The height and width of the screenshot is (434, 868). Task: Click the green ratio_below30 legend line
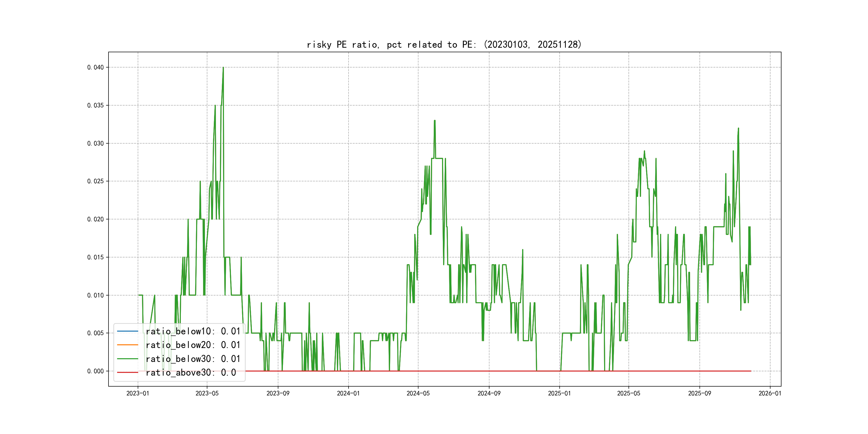click(127, 359)
